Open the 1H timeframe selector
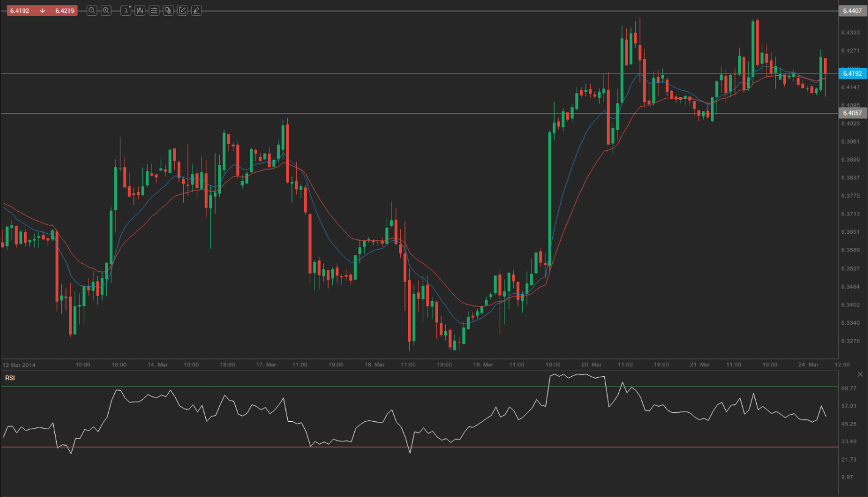The width and height of the screenshot is (868, 497). [126, 10]
